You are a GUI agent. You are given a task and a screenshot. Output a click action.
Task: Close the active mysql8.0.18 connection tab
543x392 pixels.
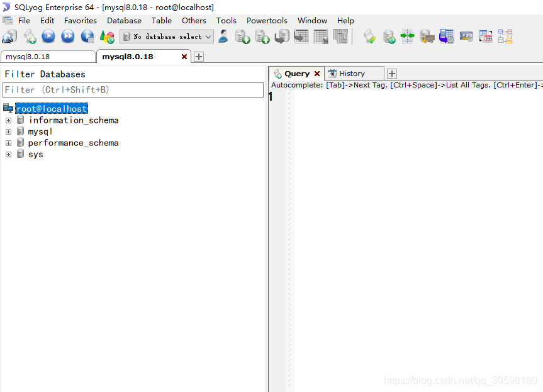pyautogui.click(x=184, y=57)
